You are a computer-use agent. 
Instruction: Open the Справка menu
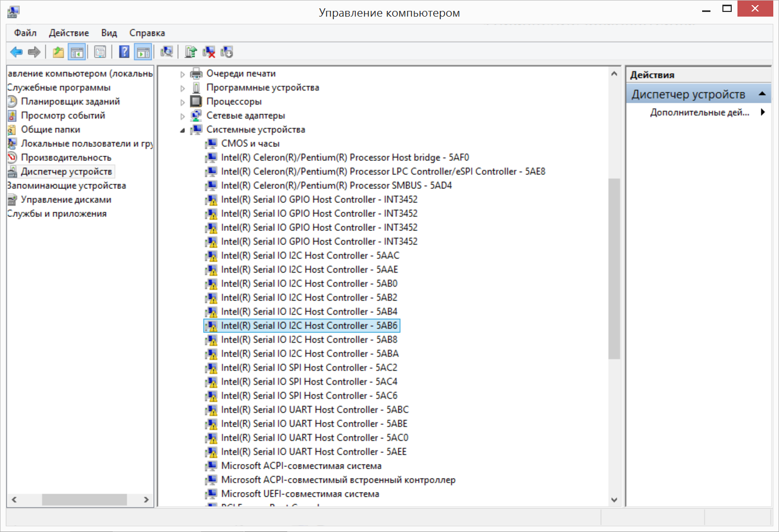[147, 33]
